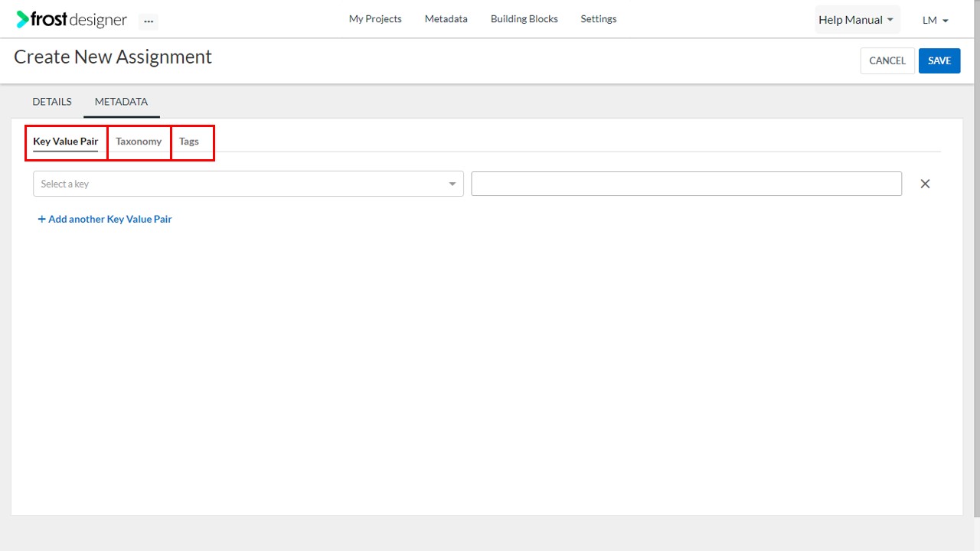Save the new assignment

tap(939, 60)
